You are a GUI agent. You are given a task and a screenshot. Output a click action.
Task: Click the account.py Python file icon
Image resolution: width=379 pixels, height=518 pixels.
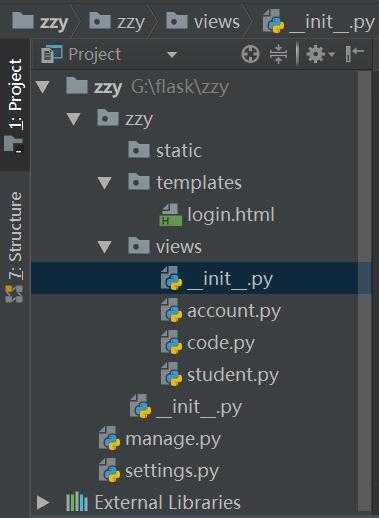tap(171, 311)
